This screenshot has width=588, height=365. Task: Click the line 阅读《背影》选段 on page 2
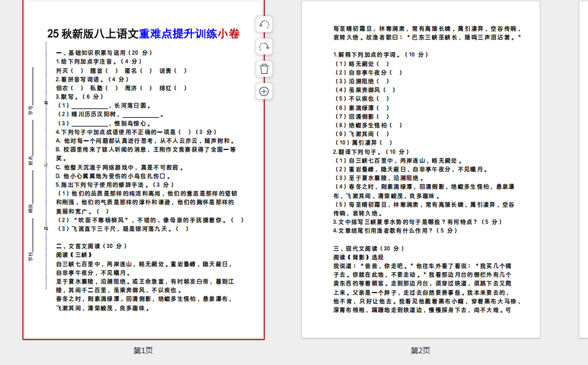pos(358,257)
